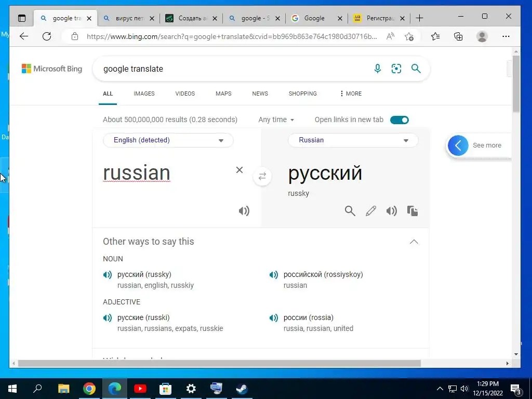532x399 pixels.
Task: Switch to VIDEOS results tab
Action: (185, 94)
